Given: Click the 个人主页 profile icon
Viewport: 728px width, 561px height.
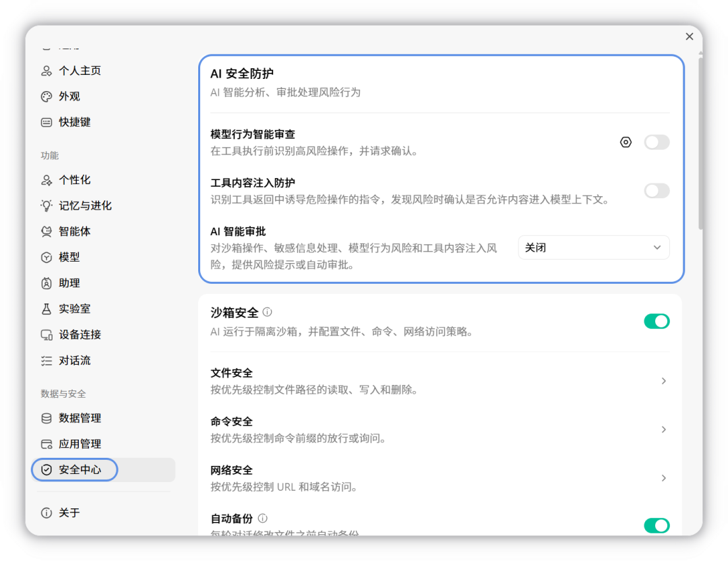Looking at the screenshot, I should [x=47, y=71].
